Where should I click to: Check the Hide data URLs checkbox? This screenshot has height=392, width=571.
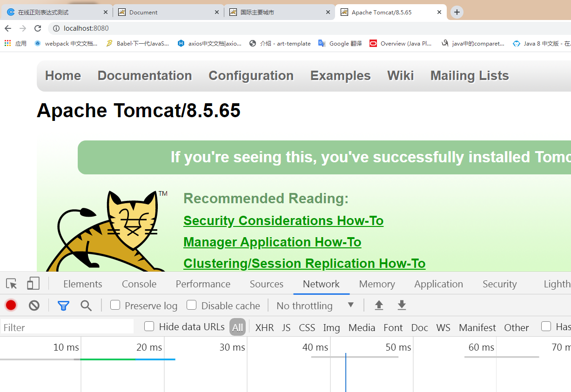click(149, 326)
